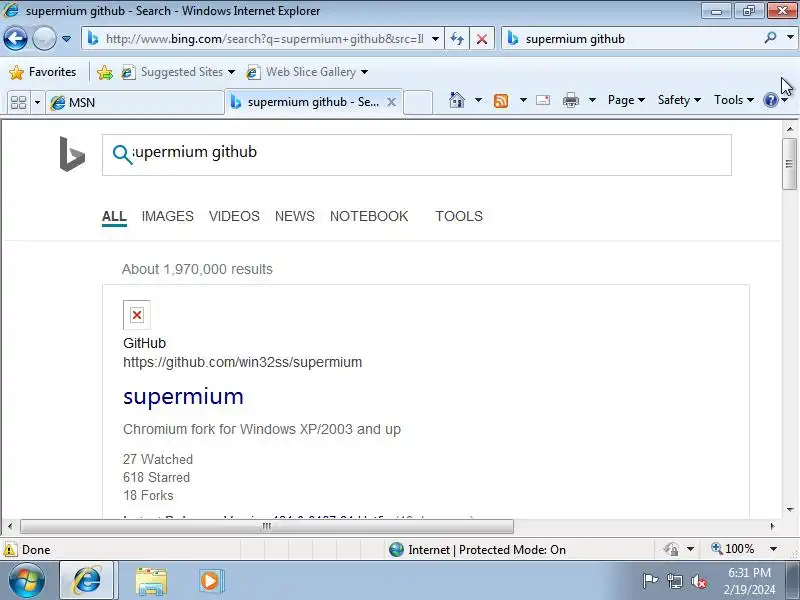Close the supermium github tab
The image size is (800, 600).
pyautogui.click(x=391, y=102)
